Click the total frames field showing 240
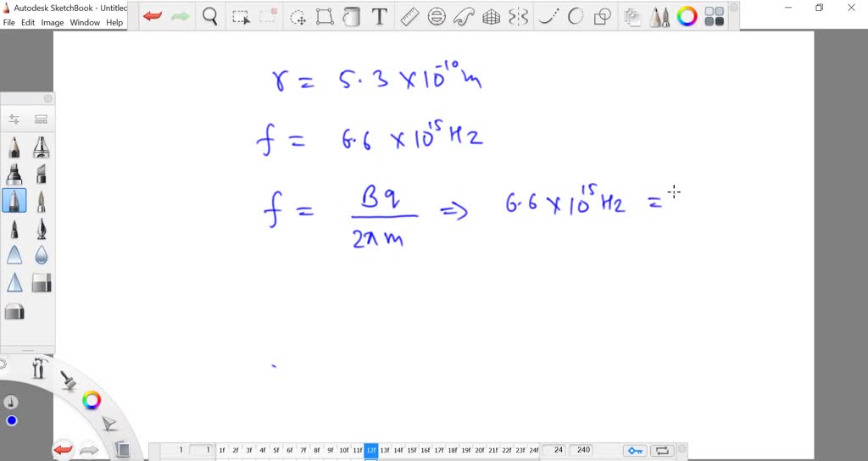Viewport: 868px width, 461px height. click(583, 450)
